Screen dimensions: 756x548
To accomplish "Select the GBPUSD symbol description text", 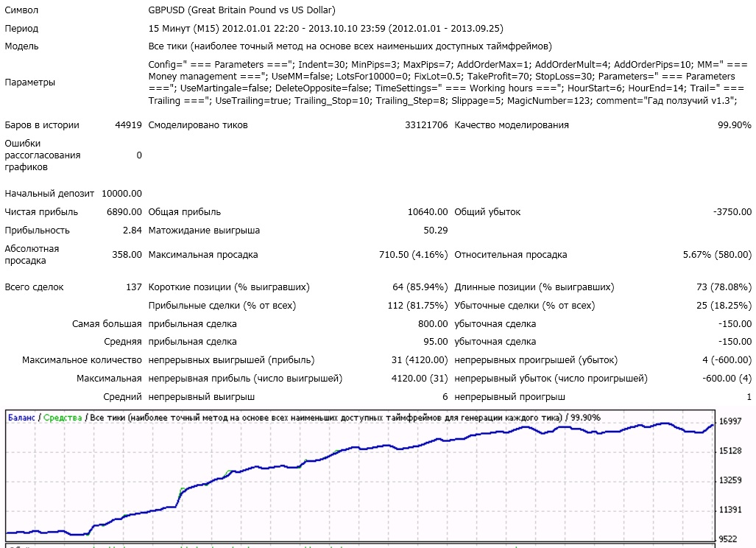I will pos(241,10).
